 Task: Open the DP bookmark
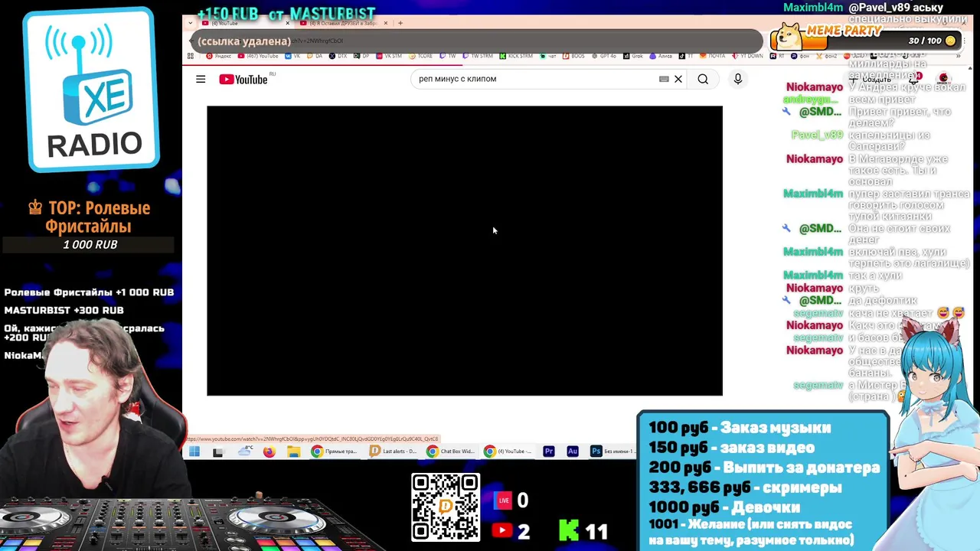[x=361, y=56]
